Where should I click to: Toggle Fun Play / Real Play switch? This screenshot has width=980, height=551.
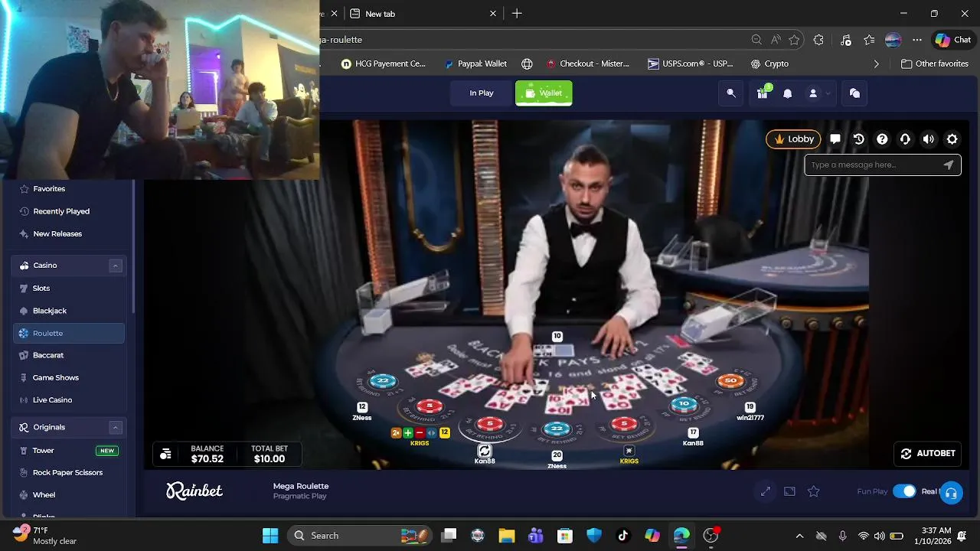904,491
